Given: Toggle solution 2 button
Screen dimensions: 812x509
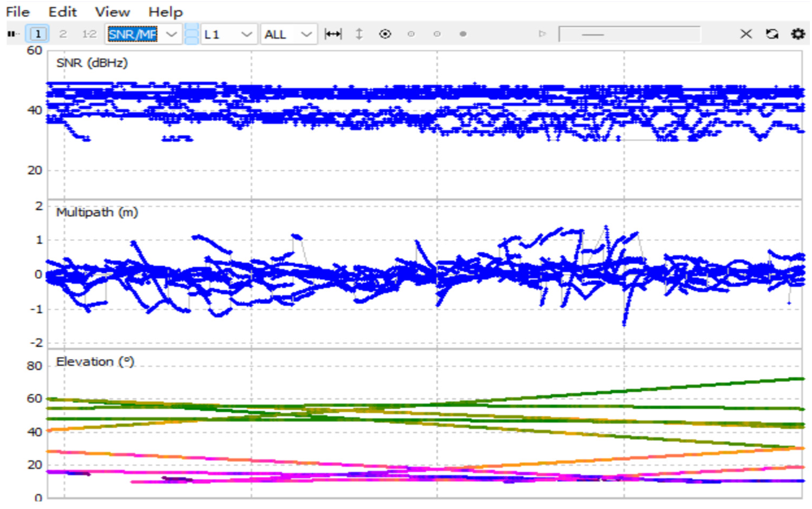Looking at the screenshot, I should click(63, 34).
